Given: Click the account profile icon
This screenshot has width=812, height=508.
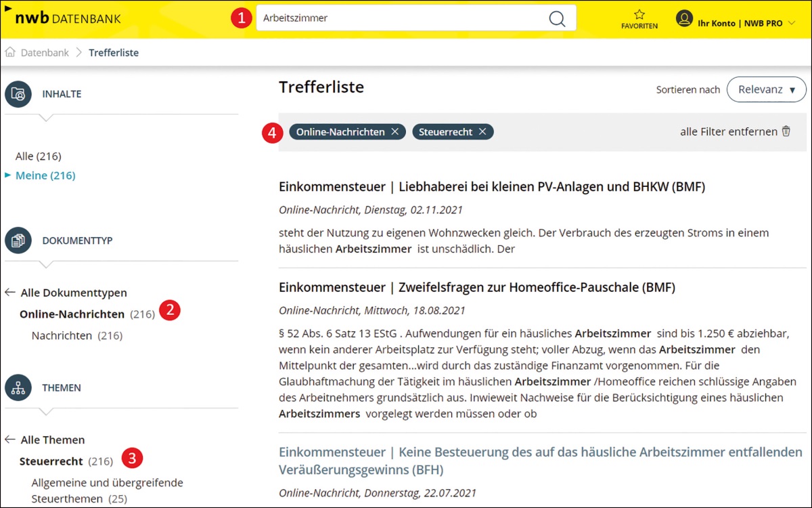Looking at the screenshot, I should (x=684, y=18).
